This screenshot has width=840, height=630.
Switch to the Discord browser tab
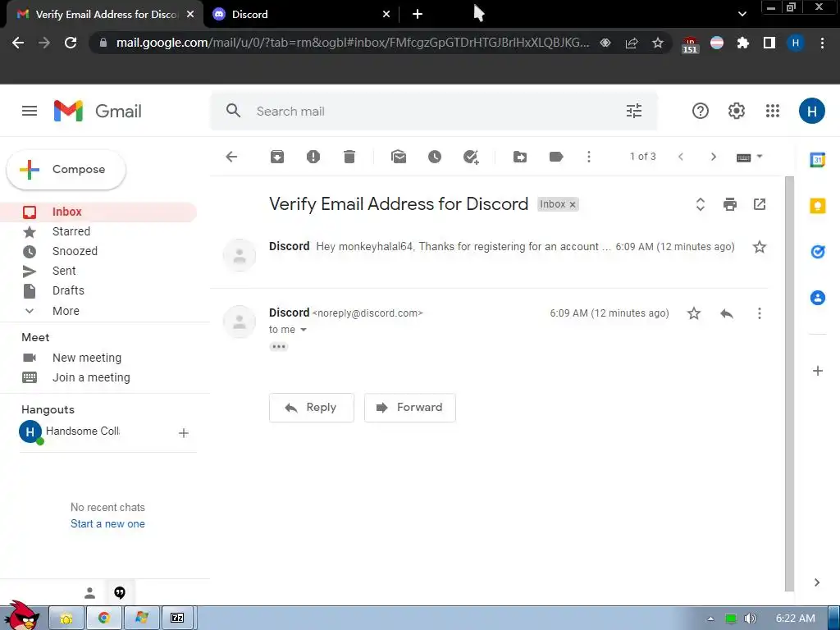click(x=302, y=15)
